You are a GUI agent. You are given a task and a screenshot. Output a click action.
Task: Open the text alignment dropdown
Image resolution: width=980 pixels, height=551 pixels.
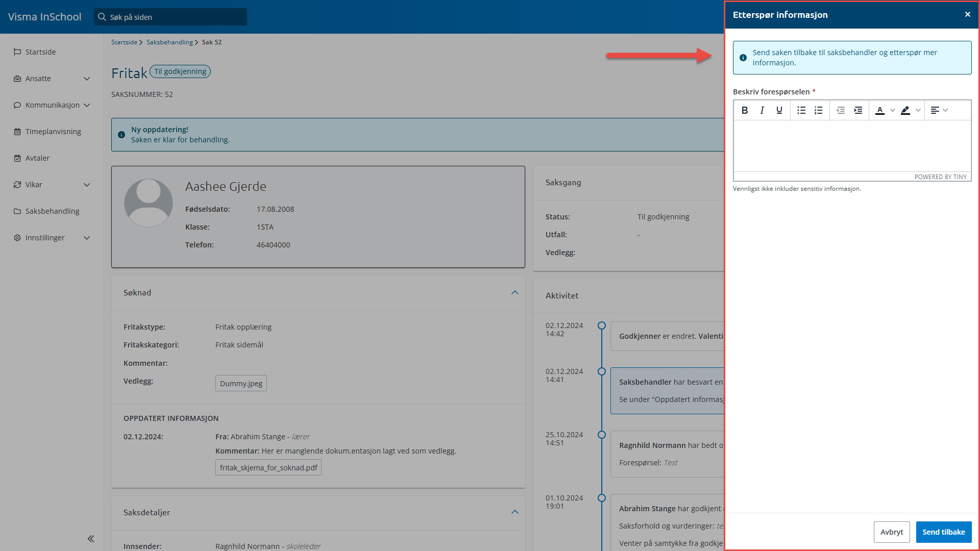tap(939, 110)
